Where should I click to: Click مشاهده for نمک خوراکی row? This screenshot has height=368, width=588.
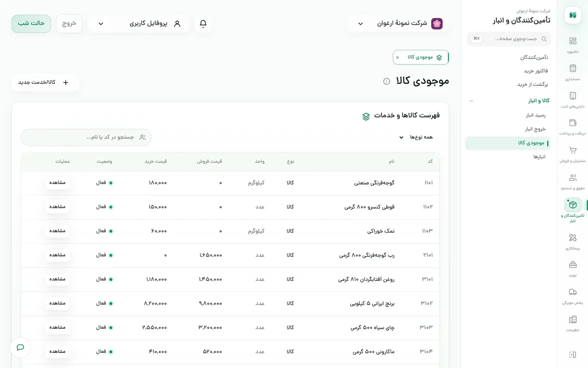pyautogui.click(x=58, y=231)
